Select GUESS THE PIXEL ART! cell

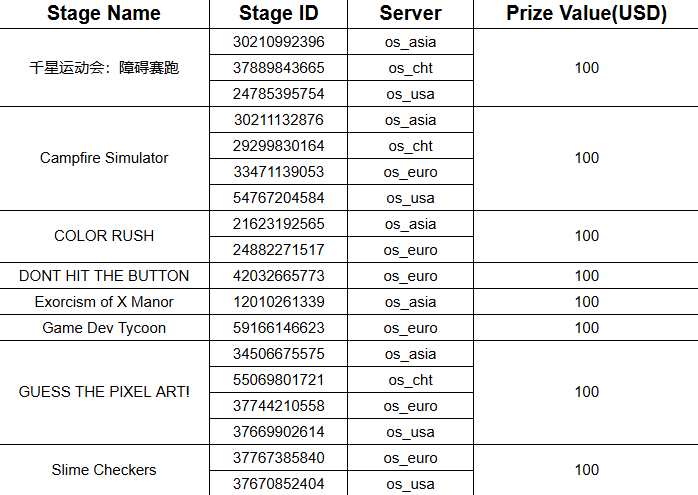[104, 392]
